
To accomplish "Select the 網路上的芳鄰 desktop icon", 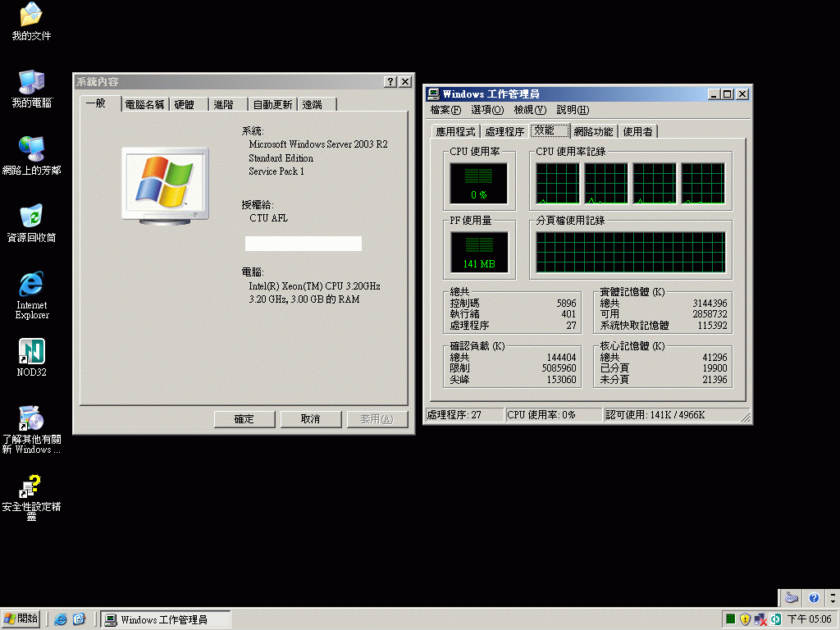I will tap(31, 156).
